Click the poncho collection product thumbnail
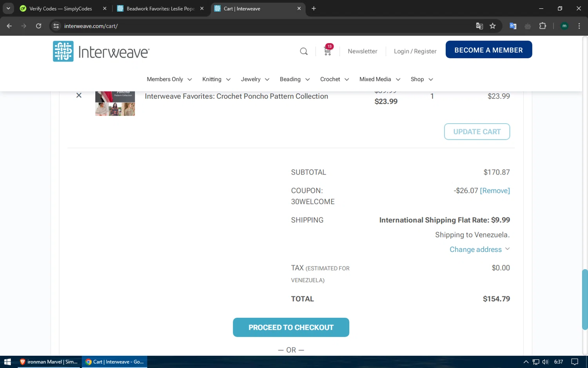This screenshot has width=588, height=368. (115, 104)
